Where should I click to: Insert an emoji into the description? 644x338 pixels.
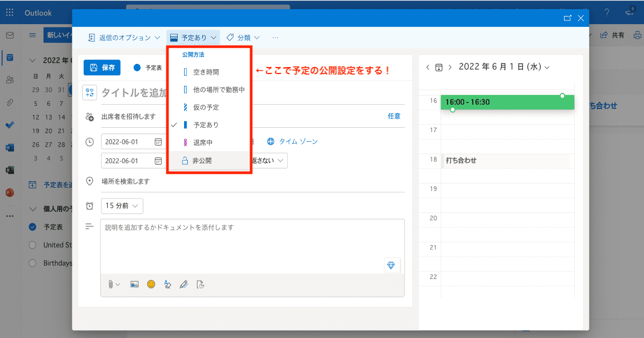[x=151, y=284]
